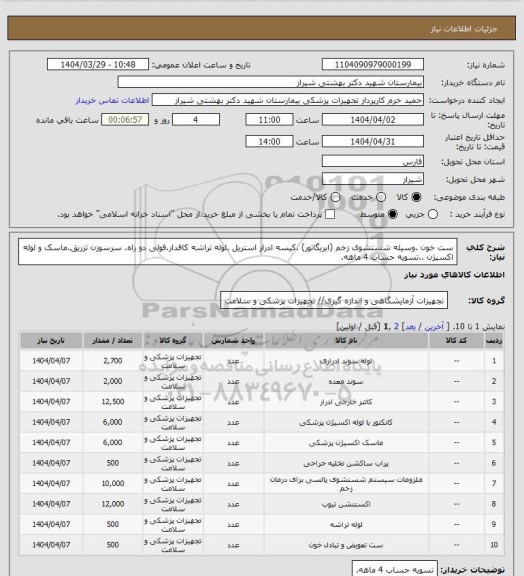Click the delivery city شیراز field
The width and height of the screenshot is (524, 576).
click(373, 179)
